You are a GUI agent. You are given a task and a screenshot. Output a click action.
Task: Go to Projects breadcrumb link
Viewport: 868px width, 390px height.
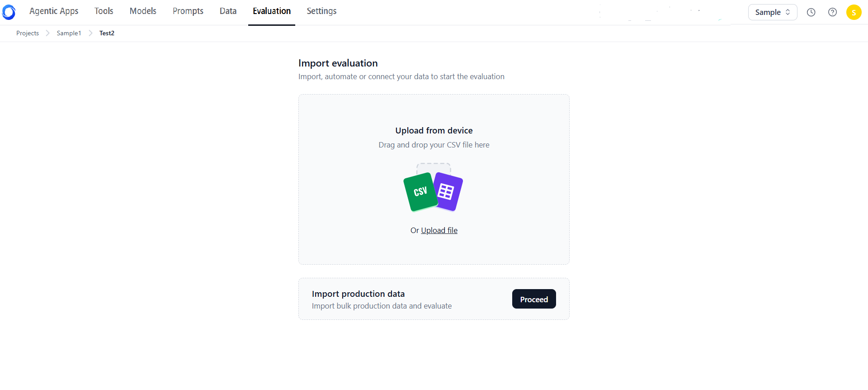pyautogui.click(x=28, y=33)
